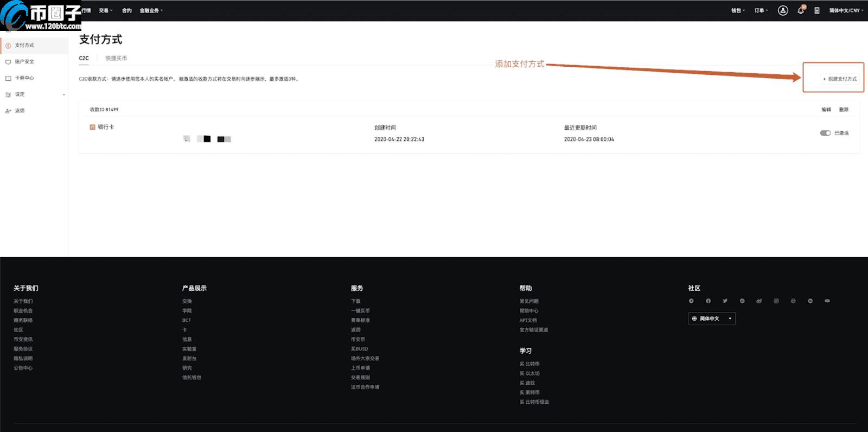Open the 买 比特币 footer link
The height and width of the screenshot is (432, 868).
(x=529, y=364)
